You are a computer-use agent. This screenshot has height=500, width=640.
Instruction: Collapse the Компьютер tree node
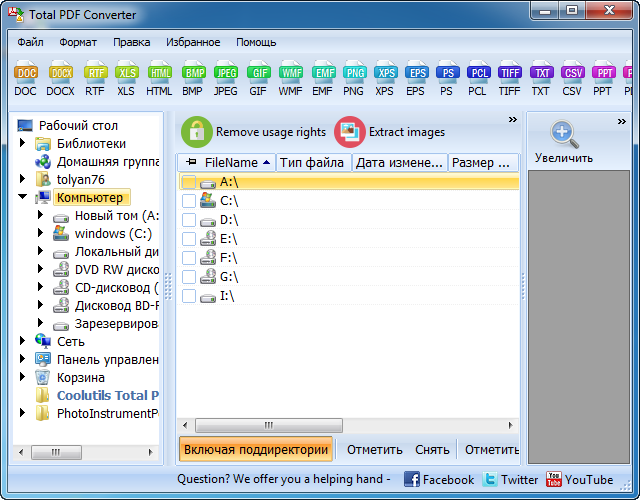(x=23, y=197)
